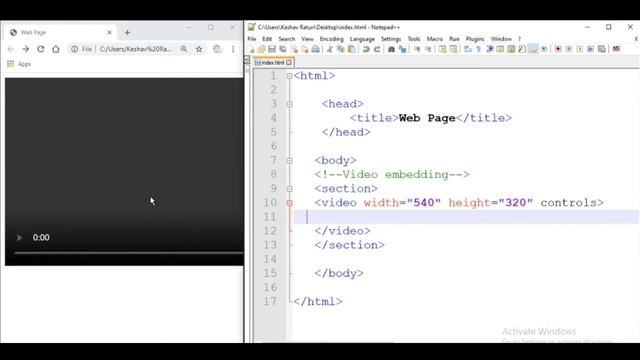Open the Replace toolbar icon
Image resolution: width=640 pixels, height=360 pixels.
tap(402, 49)
